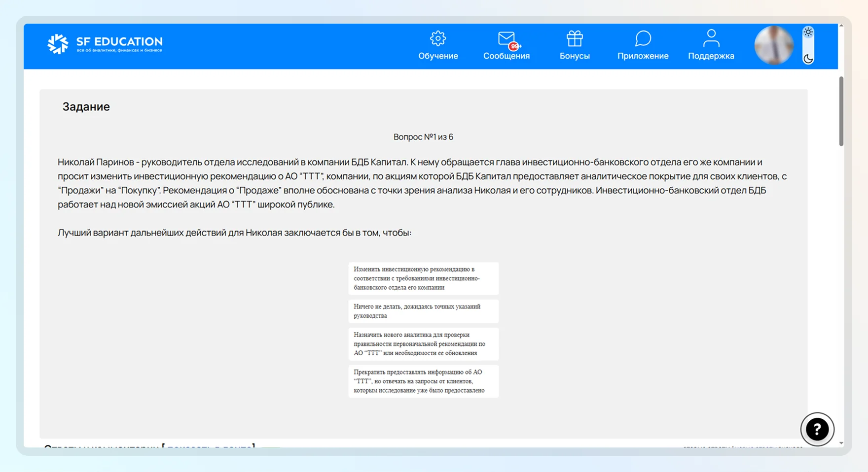This screenshot has height=472, width=868.
Task: Switch to light theme with sun icon
Action: 808,33
